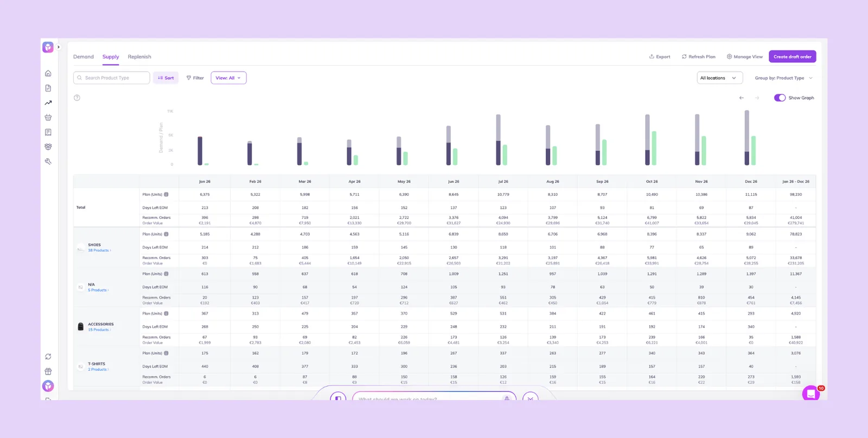
Task: Open the document page icon in sidebar
Action: point(48,88)
